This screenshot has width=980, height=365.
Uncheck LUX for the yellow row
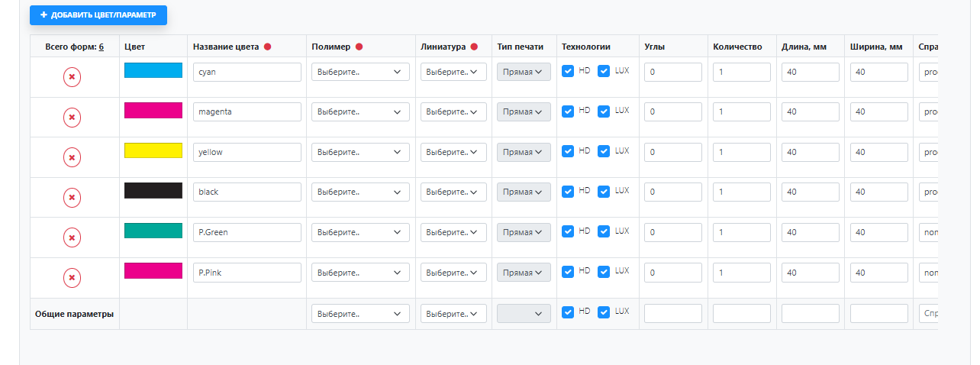coord(604,151)
